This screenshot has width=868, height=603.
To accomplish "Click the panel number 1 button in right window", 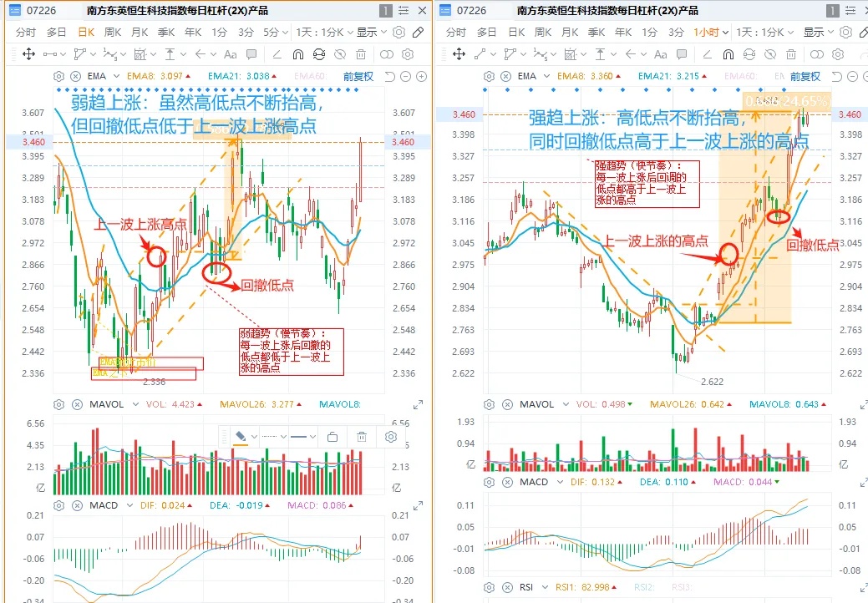I will (833, 10).
